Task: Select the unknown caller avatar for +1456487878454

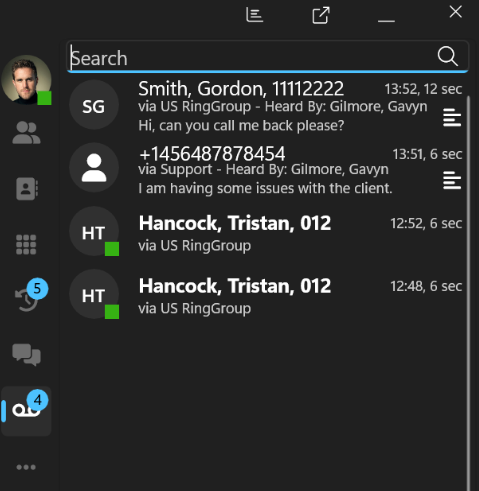Action: [94, 168]
